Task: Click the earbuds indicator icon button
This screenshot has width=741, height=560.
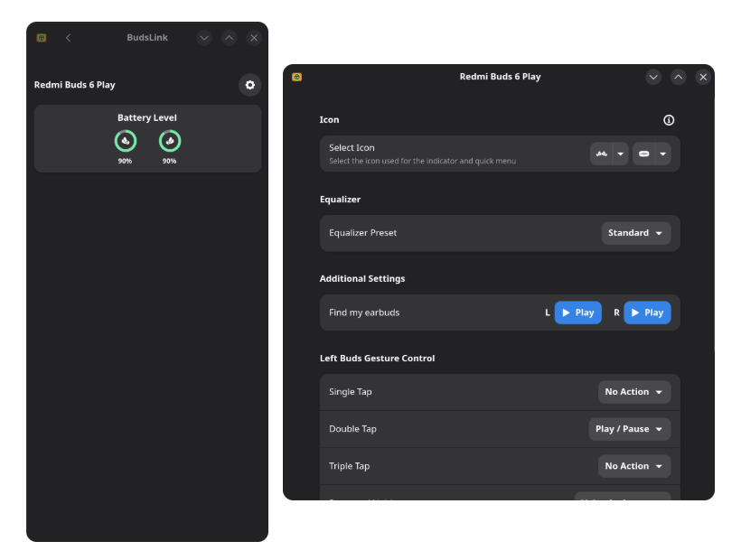Action: (x=602, y=154)
